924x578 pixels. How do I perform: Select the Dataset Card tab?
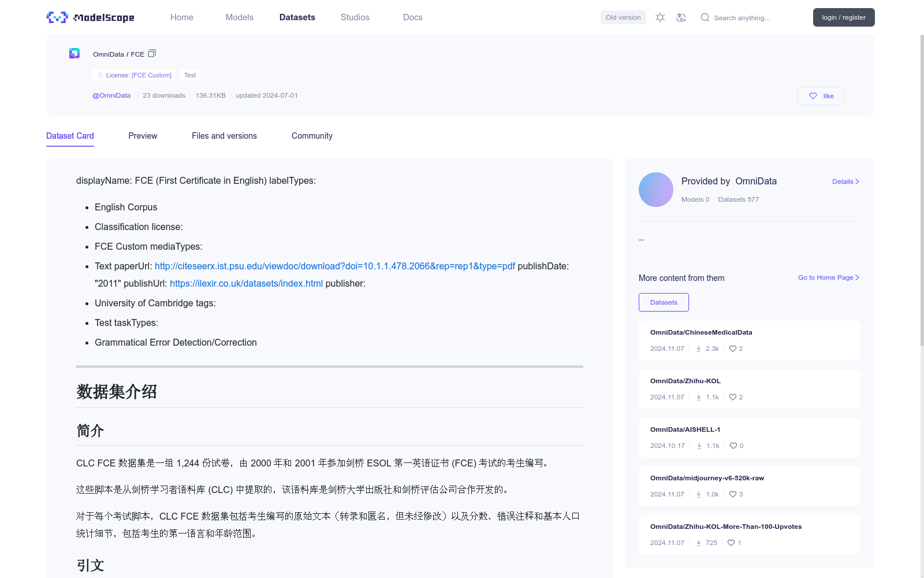[x=70, y=136]
